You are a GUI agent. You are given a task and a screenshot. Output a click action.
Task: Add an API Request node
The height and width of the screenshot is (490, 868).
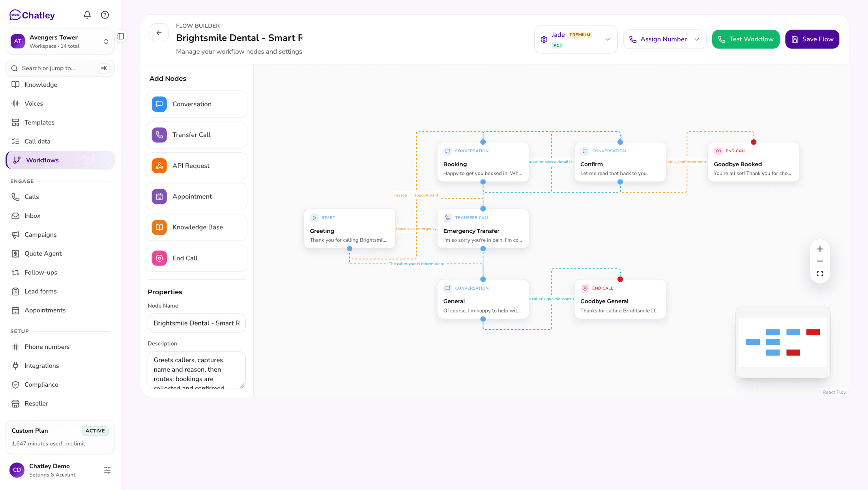(x=196, y=166)
